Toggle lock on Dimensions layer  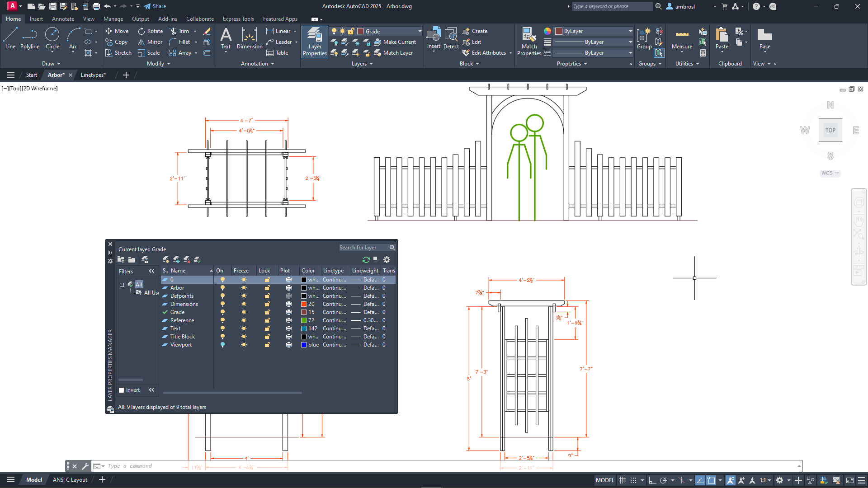[267, 304]
